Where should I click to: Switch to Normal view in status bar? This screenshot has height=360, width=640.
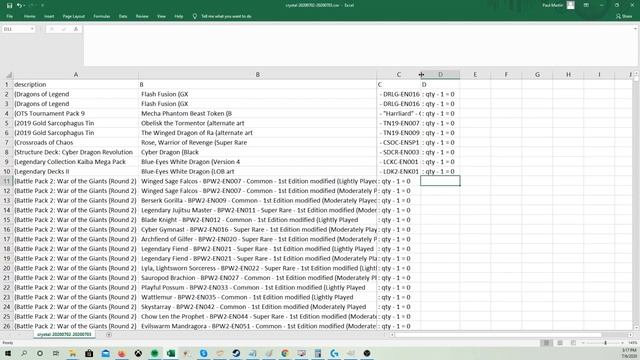tap(546, 343)
